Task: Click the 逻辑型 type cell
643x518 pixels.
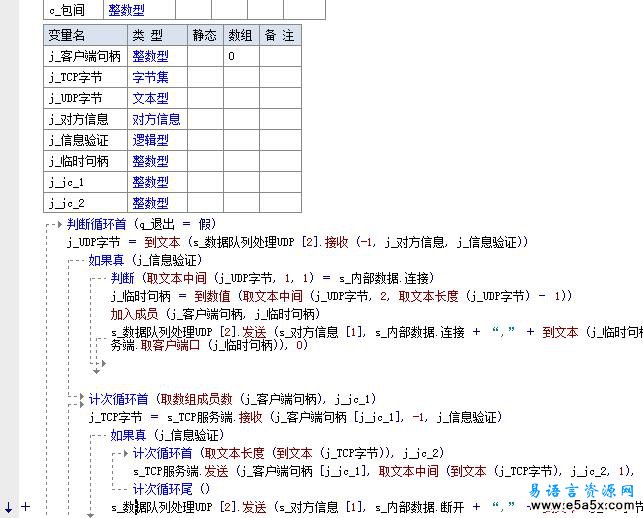Action: coord(157,140)
